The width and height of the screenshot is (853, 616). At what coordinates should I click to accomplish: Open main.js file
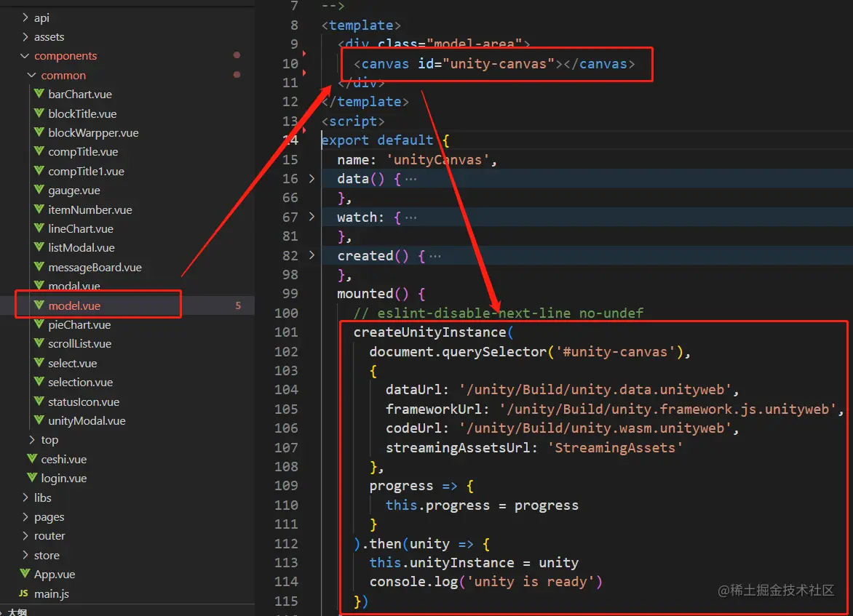(51, 593)
